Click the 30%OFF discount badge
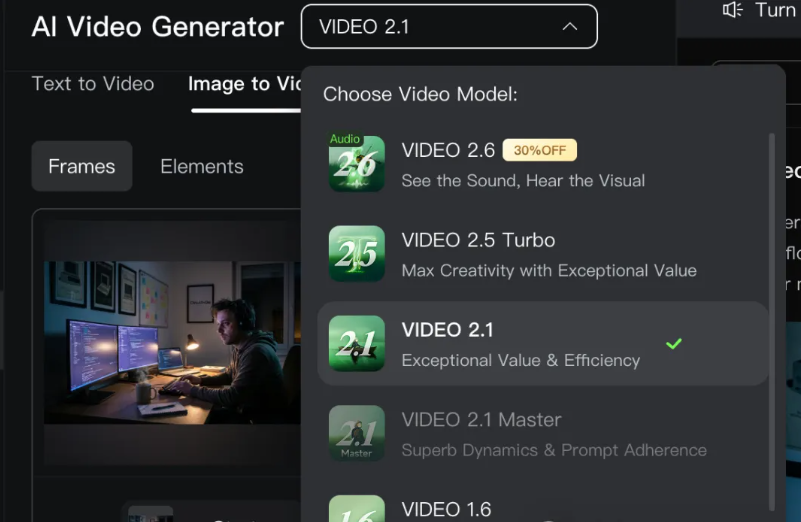801x522 pixels. point(539,151)
